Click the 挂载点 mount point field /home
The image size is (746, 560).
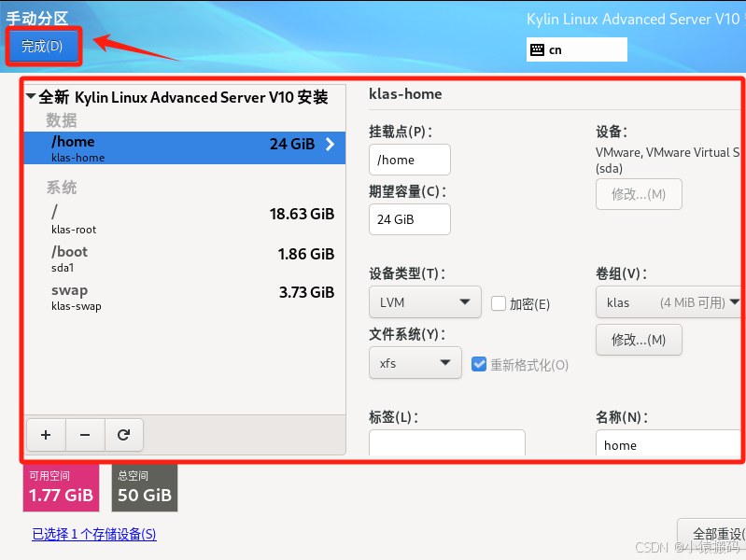pos(410,160)
